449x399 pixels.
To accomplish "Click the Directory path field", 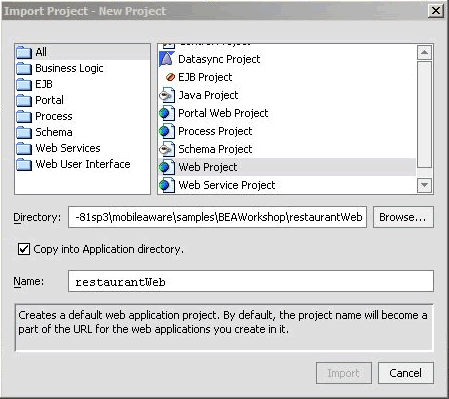I will pyautogui.click(x=217, y=217).
